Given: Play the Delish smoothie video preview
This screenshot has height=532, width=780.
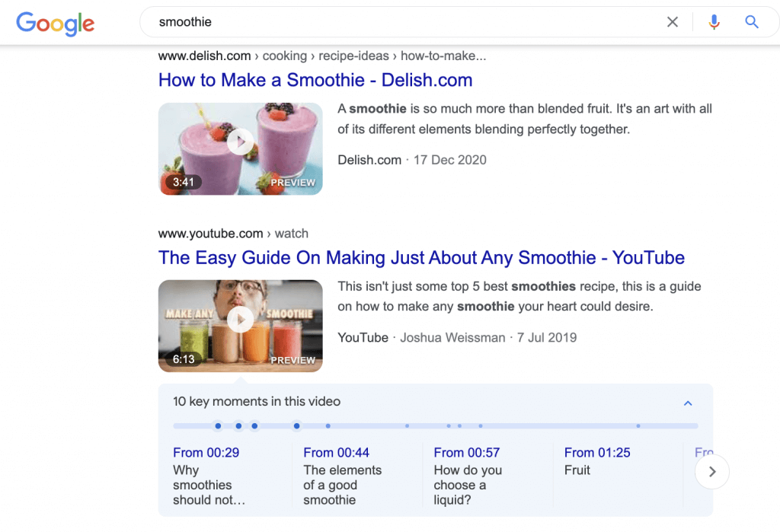Looking at the screenshot, I should pyautogui.click(x=240, y=141).
